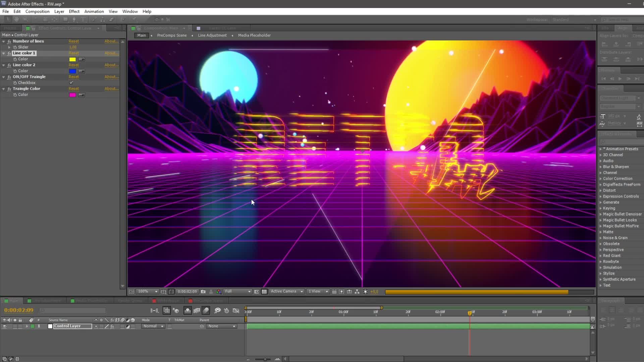Screen dimensions: 644x362
Task: Click Reset button for Line color 1
Action: coord(73,53)
